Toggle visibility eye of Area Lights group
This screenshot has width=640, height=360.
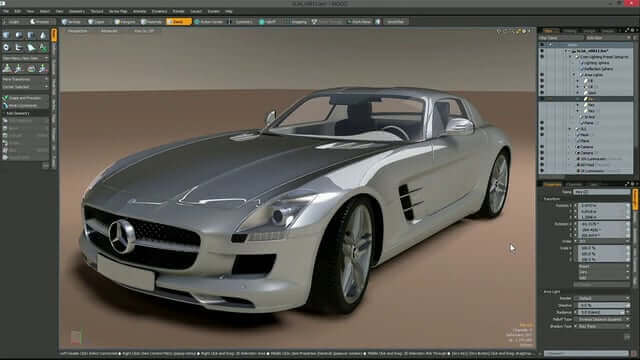point(542,75)
